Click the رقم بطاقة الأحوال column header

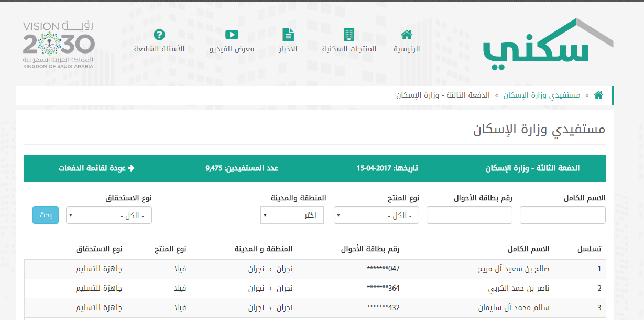coord(370,248)
